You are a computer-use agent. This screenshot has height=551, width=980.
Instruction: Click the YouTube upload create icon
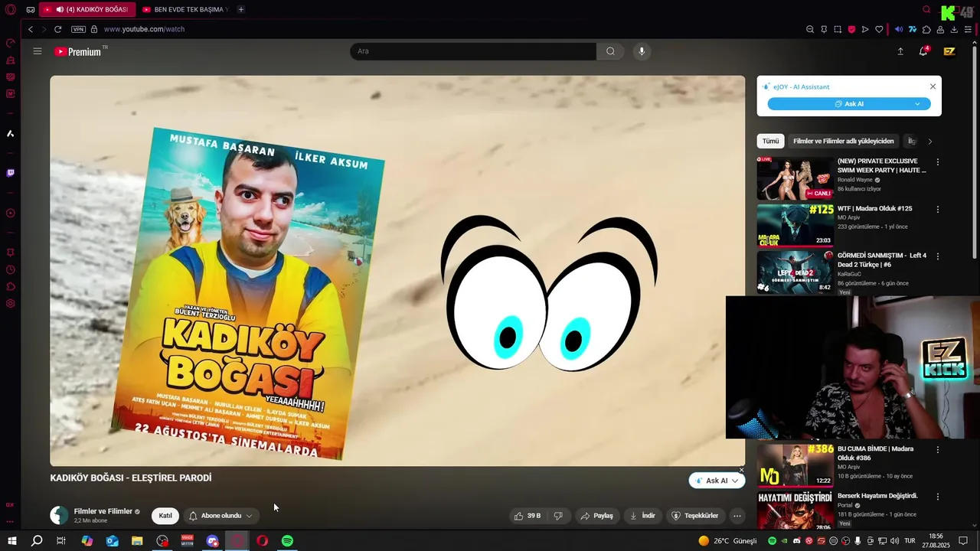(x=900, y=51)
